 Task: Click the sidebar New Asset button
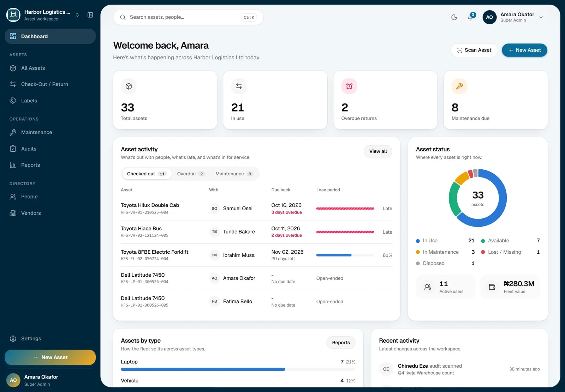point(50,357)
